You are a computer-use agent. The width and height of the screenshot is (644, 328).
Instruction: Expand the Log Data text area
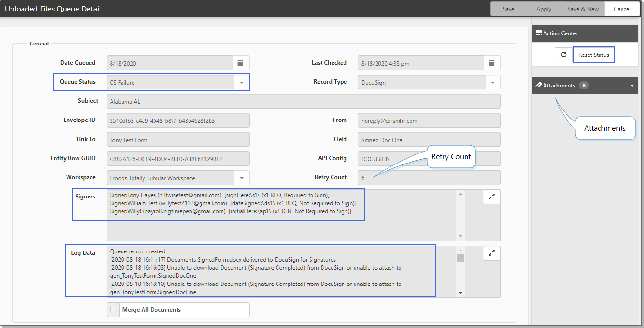(491, 253)
